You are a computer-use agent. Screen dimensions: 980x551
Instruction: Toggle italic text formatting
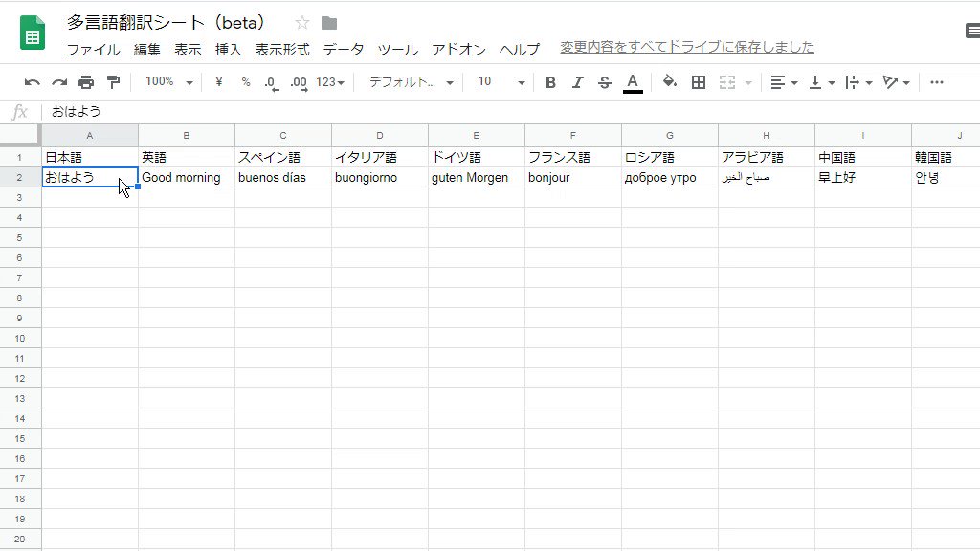coord(577,82)
